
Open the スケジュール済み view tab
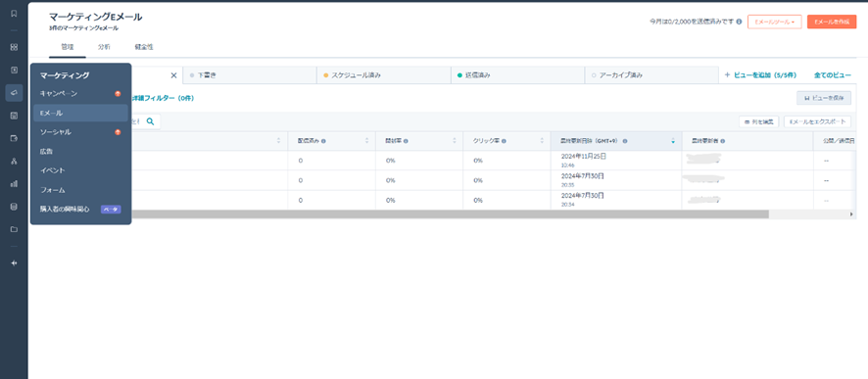point(384,75)
